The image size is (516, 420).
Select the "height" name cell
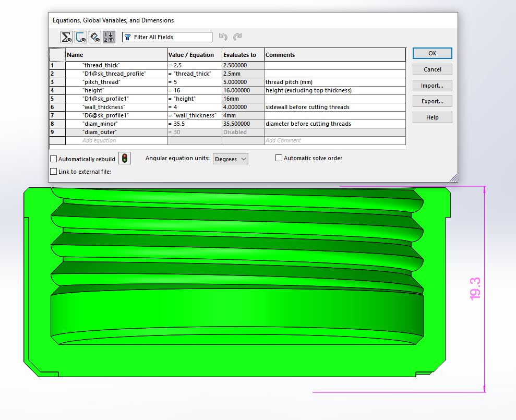pyautogui.click(x=116, y=90)
